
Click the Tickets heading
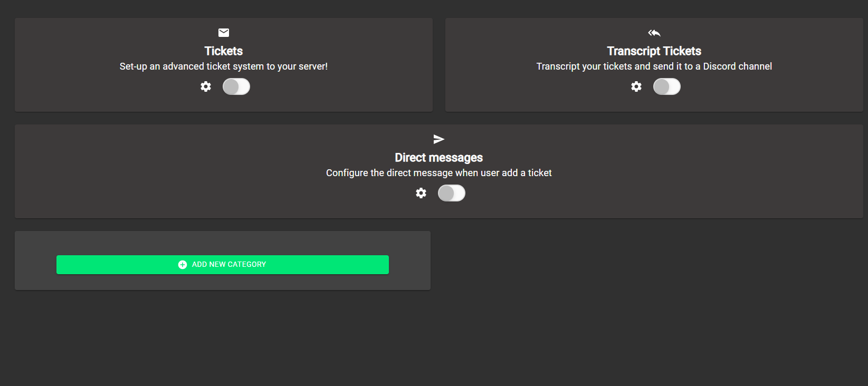[x=224, y=51]
